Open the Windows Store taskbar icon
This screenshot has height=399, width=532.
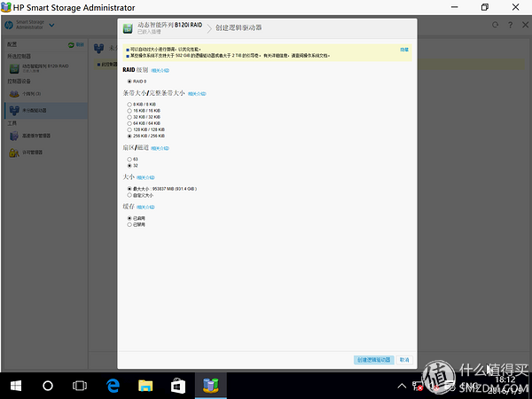[178, 386]
